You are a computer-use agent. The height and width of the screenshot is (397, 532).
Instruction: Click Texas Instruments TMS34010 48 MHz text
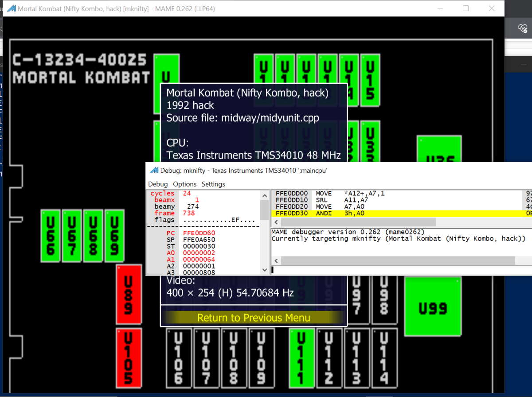[254, 156]
